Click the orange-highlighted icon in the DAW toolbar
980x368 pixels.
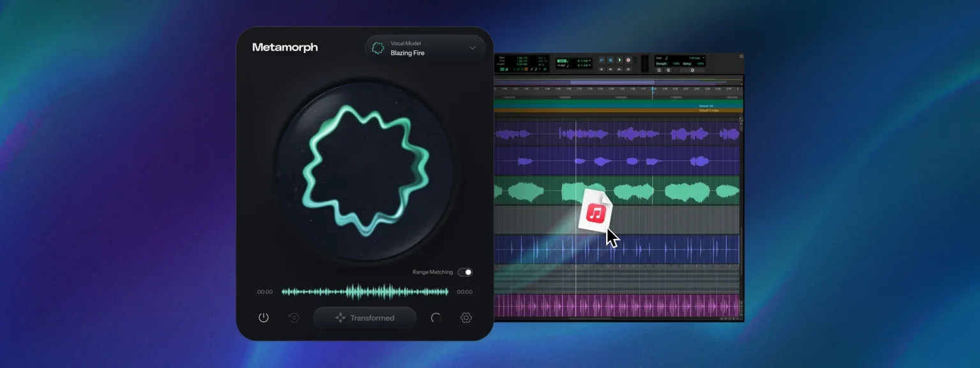click(x=526, y=69)
